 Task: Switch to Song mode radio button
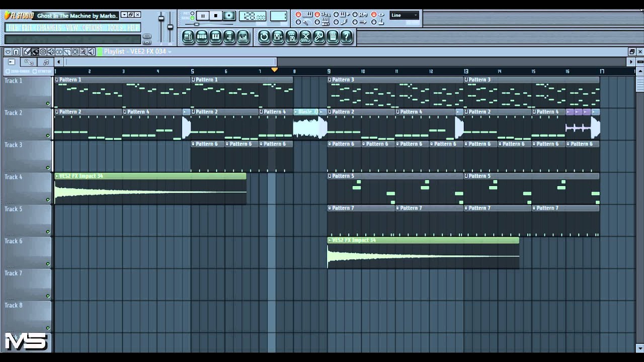pos(192,18)
